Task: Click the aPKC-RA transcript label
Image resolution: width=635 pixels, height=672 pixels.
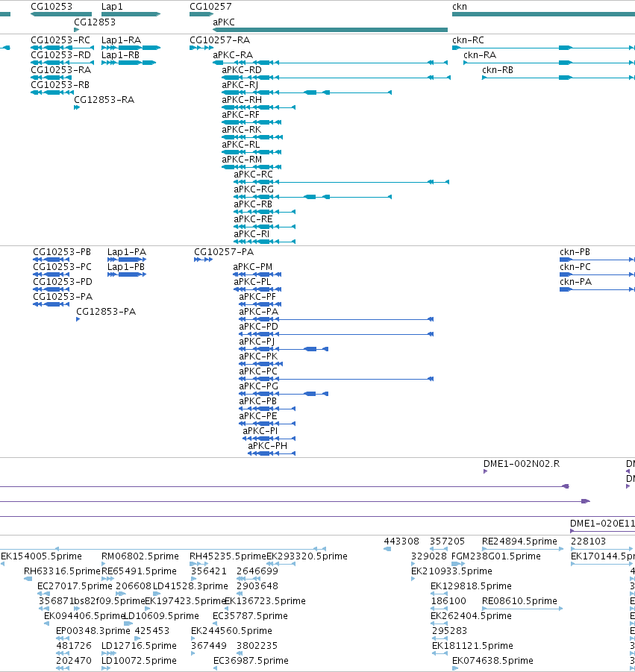Action: point(233,55)
